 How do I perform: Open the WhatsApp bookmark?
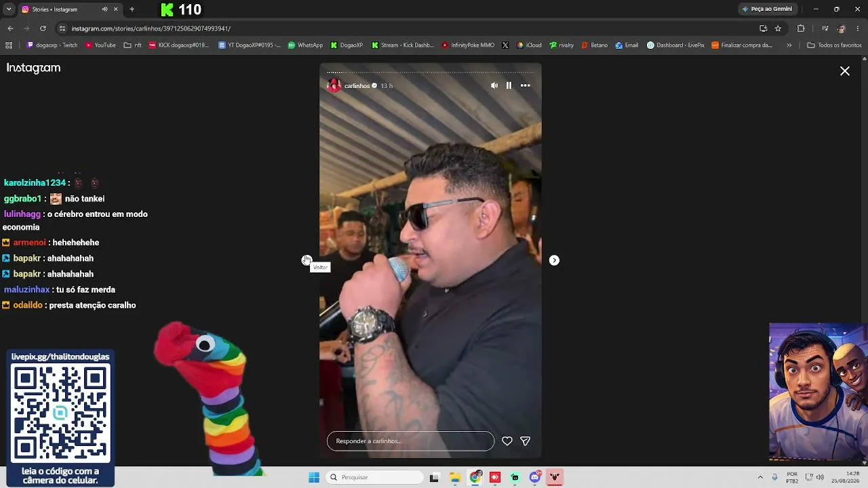pos(305,45)
